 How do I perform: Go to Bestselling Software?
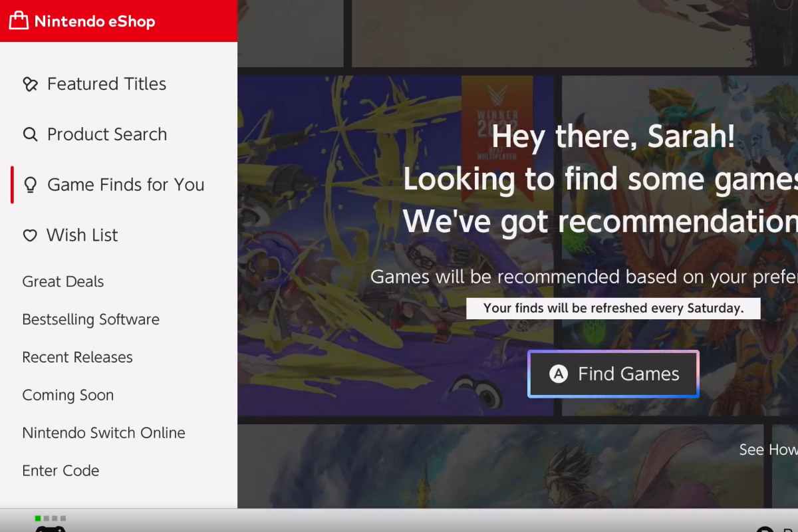pos(90,320)
